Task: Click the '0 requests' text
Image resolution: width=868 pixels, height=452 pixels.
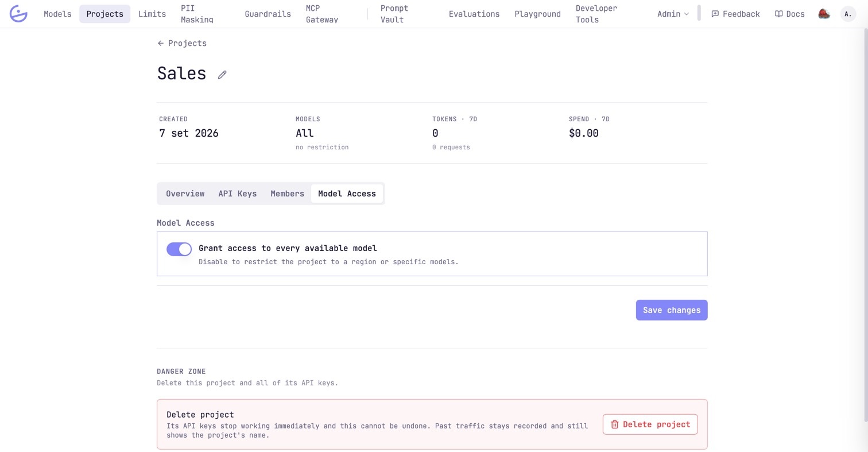Action: coord(451,147)
